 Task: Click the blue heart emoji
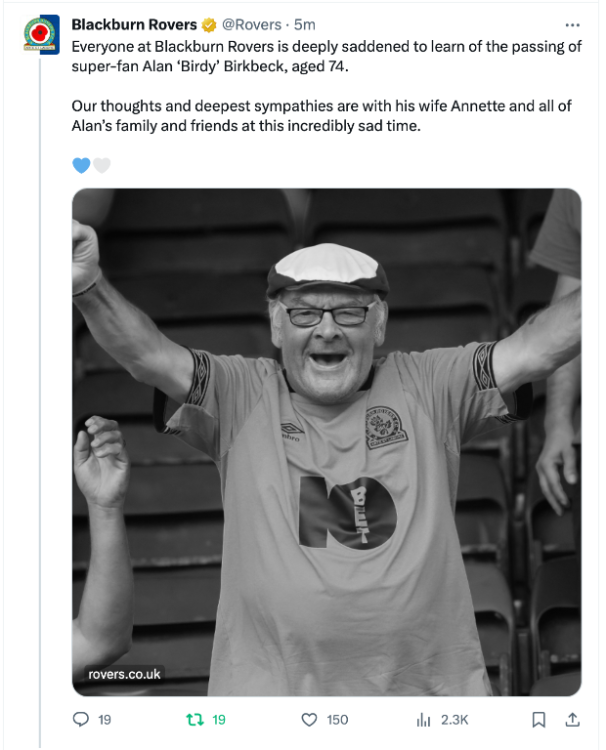[x=81, y=165]
